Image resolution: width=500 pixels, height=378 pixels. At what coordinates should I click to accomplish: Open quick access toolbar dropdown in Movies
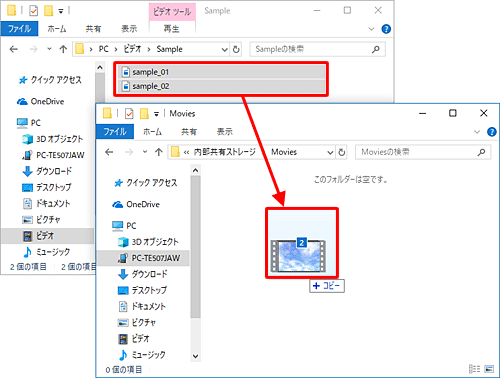tap(156, 114)
